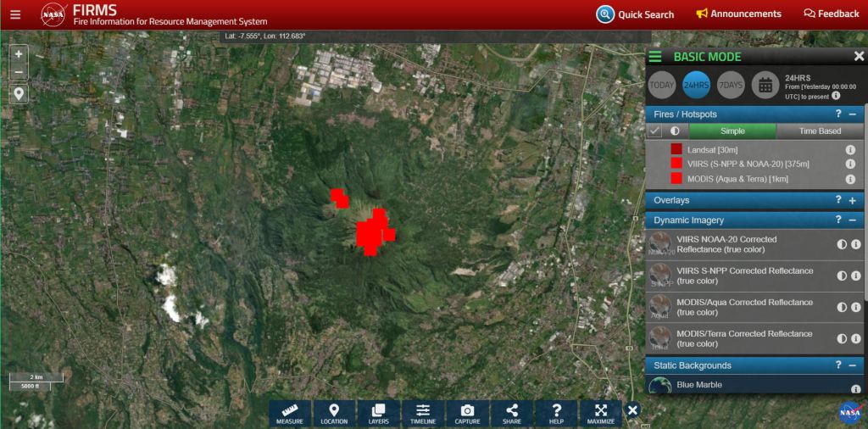The width and height of the screenshot is (868, 429).
Task: Capture a map screenshot with camera icon
Action: pyautogui.click(x=467, y=413)
